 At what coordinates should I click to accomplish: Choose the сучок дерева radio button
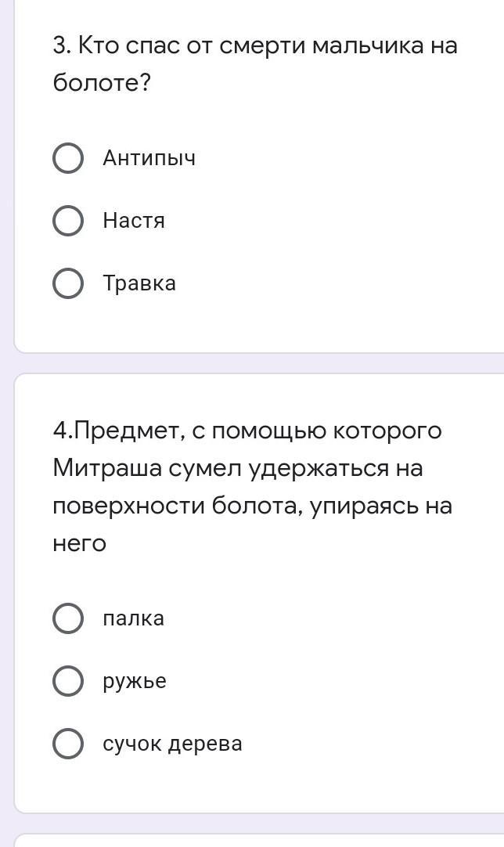[x=68, y=744]
